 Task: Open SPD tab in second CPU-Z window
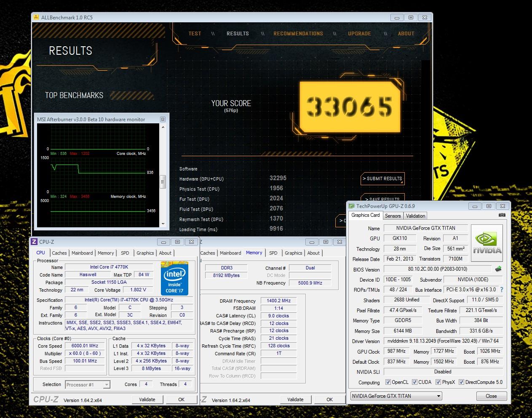pyautogui.click(x=273, y=253)
